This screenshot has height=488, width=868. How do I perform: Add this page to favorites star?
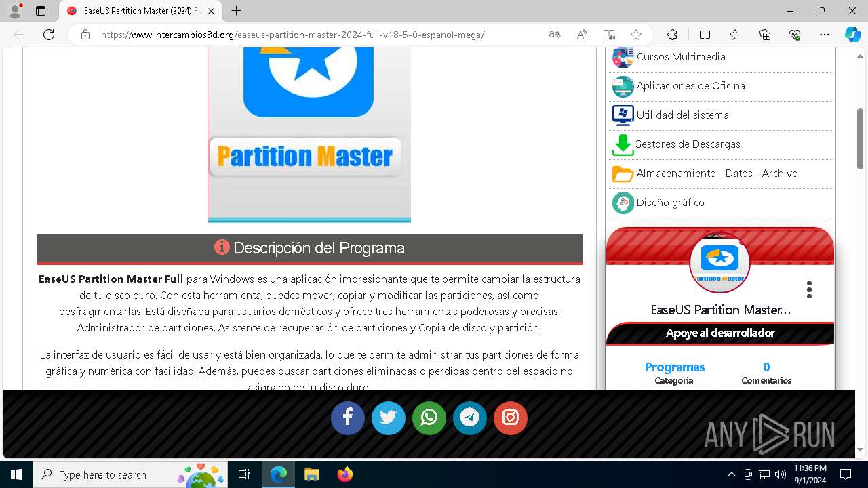coord(636,35)
